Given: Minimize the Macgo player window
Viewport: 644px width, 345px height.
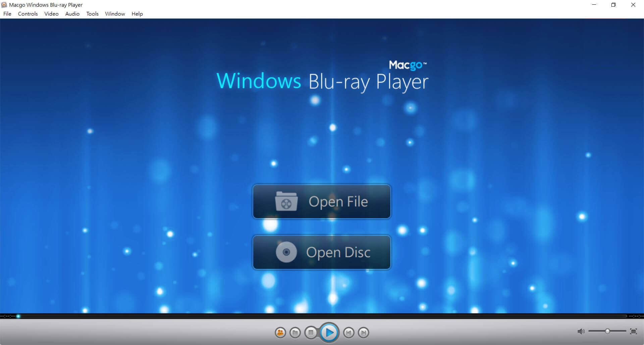Looking at the screenshot, I should pos(594,5).
